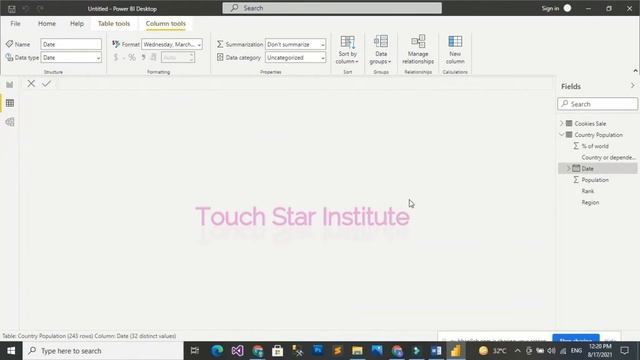
Task: Open volume control in system tray
Action: click(x=551, y=351)
